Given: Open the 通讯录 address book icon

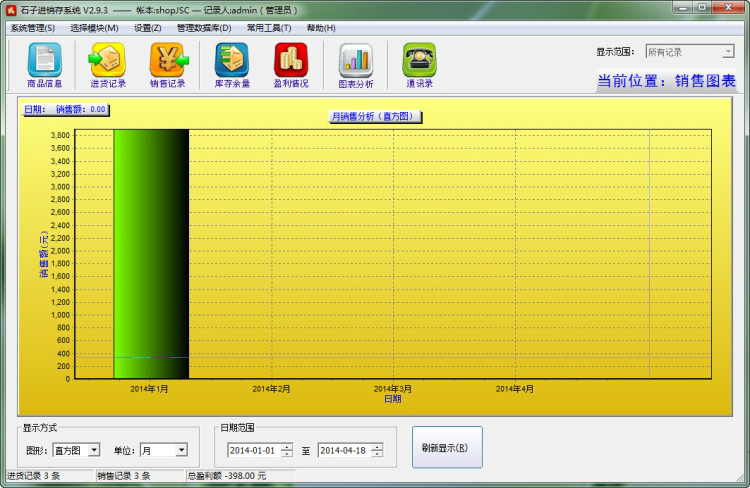Looking at the screenshot, I should tap(419, 64).
